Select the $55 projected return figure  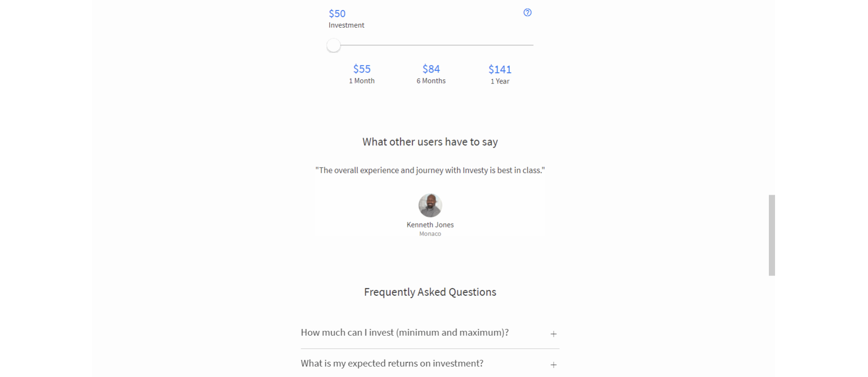coord(362,69)
